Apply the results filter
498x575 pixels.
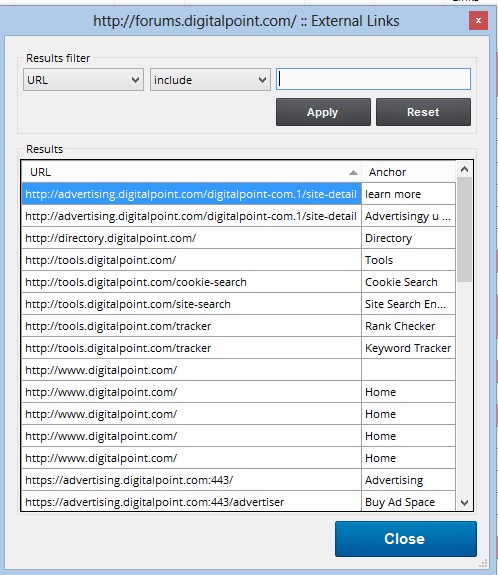323,112
